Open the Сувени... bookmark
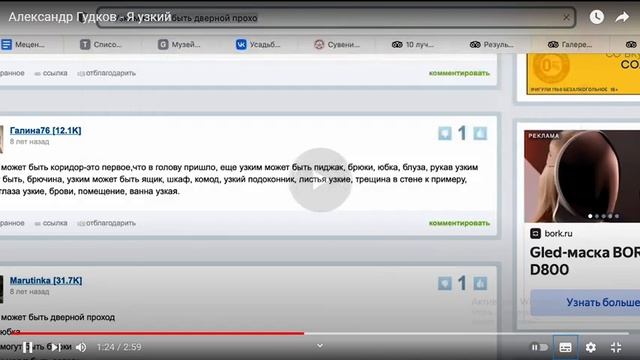The height and width of the screenshot is (360, 640). pos(337,44)
